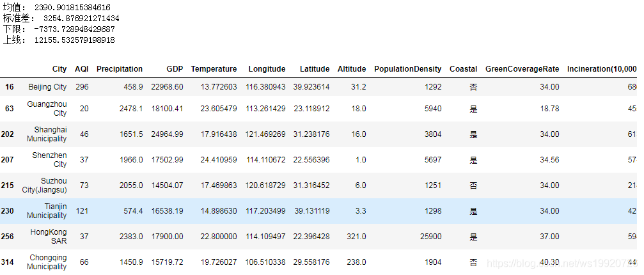Screen dimensions: 644x275
Task: Click temperature value 24.410959
Action: tap(218, 160)
